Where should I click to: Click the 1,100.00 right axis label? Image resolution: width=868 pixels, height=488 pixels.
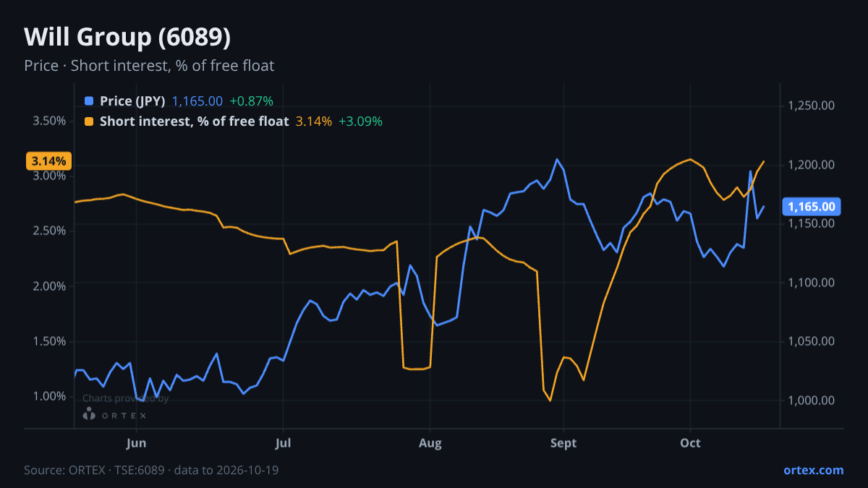coord(812,283)
